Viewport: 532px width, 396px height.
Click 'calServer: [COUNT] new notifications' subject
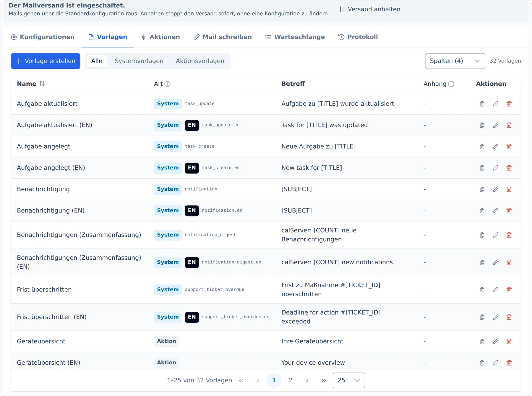337,262
